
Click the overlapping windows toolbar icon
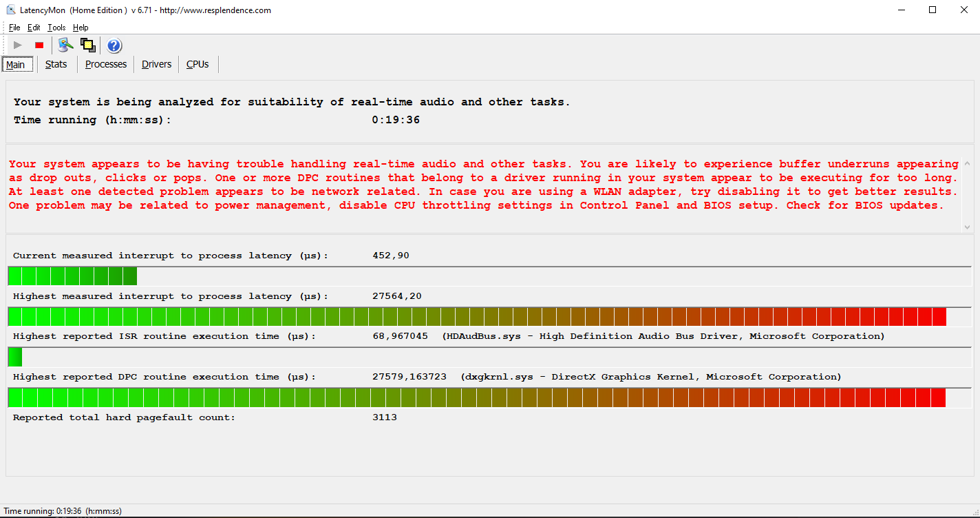pos(87,45)
